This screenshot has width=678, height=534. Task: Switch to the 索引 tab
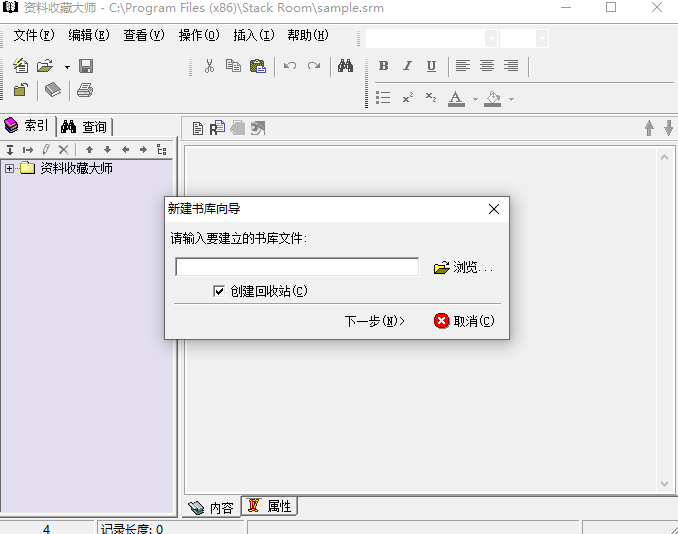pyautogui.click(x=28, y=126)
